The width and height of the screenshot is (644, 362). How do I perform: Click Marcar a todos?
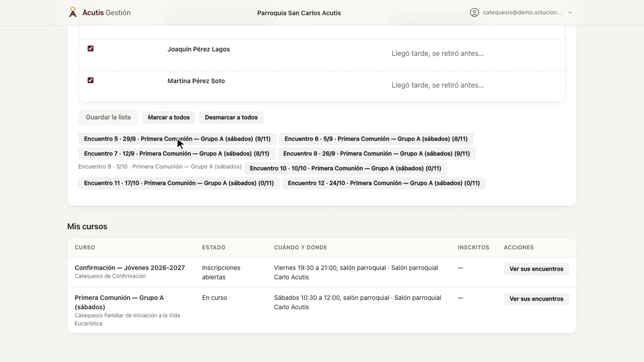click(x=169, y=117)
